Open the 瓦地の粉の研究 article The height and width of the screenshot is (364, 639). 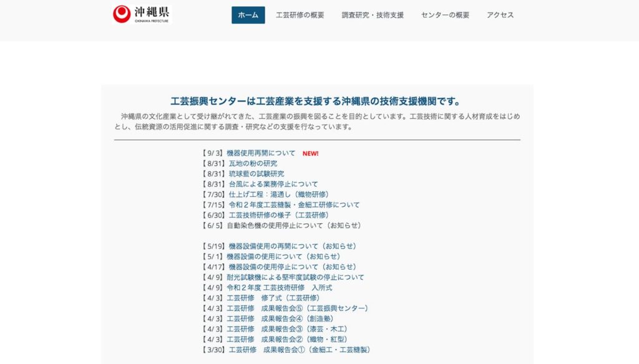pos(255,163)
